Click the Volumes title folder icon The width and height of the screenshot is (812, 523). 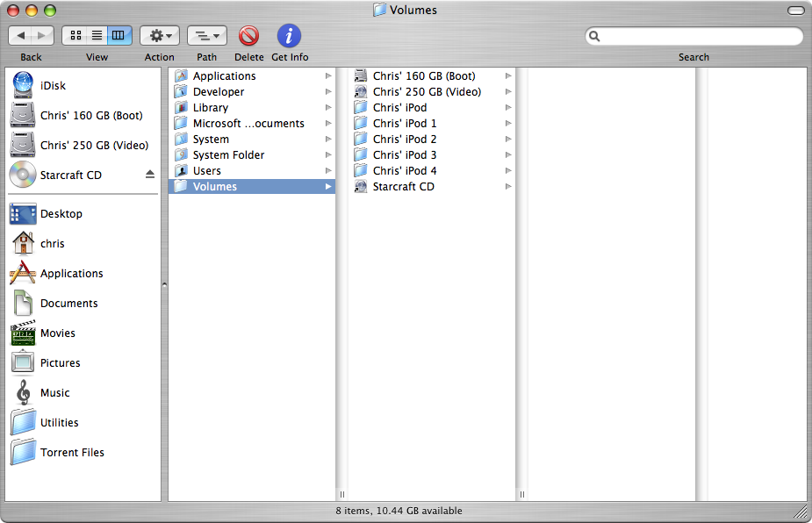pyautogui.click(x=379, y=10)
